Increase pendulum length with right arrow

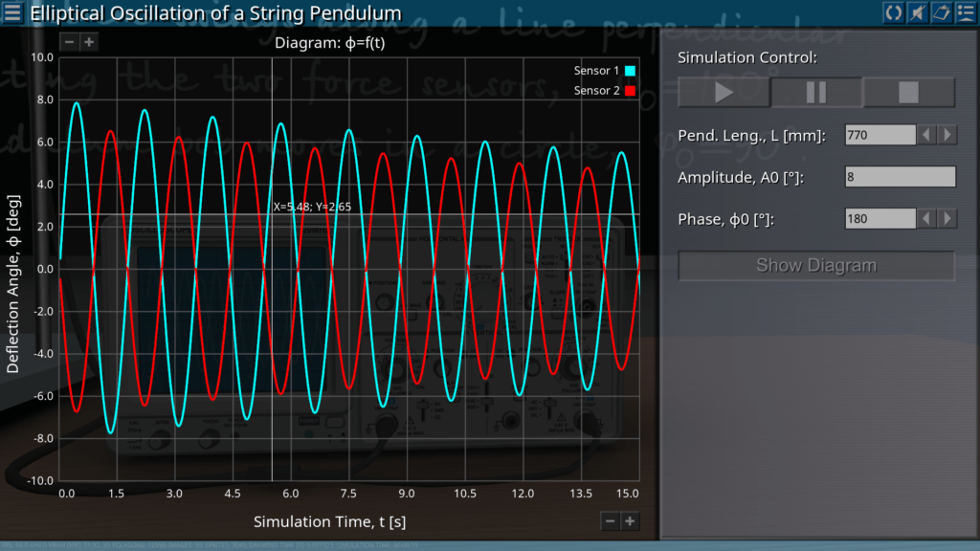pos(947,135)
